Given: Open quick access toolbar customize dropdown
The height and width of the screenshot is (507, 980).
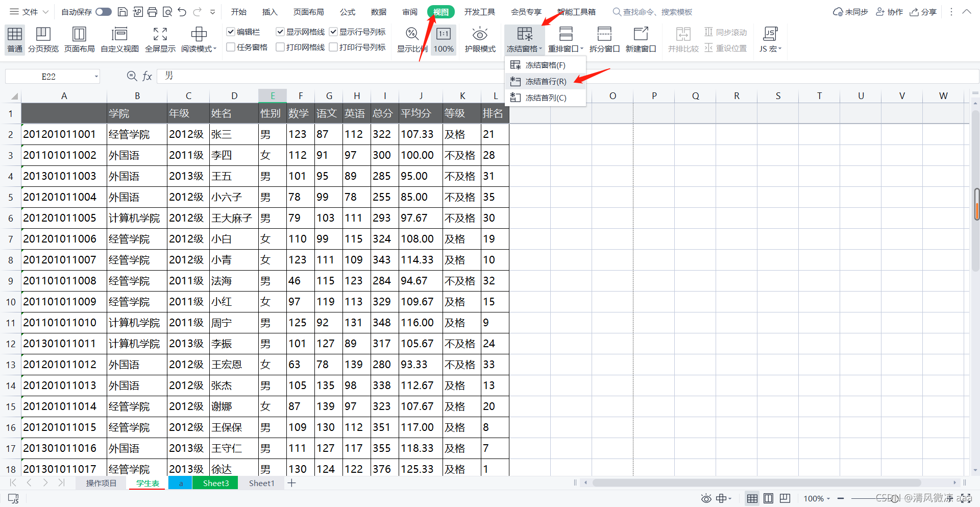Looking at the screenshot, I should (x=212, y=12).
